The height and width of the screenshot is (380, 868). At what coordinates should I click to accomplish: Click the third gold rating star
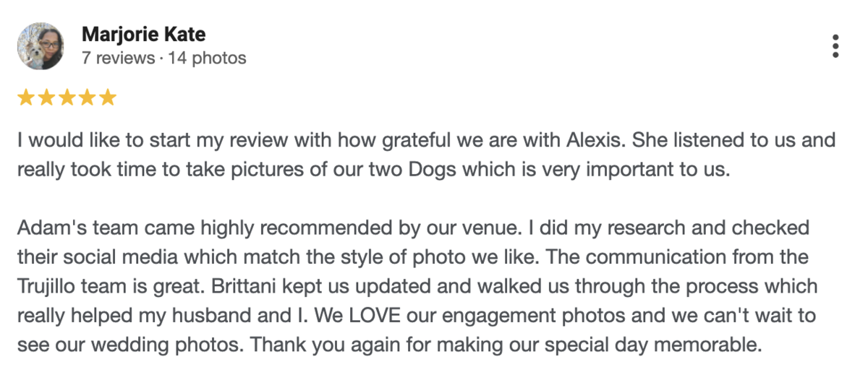point(67,98)
